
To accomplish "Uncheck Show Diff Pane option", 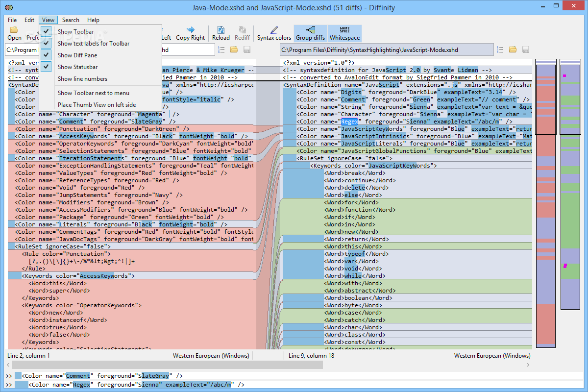I will (100, 55).
